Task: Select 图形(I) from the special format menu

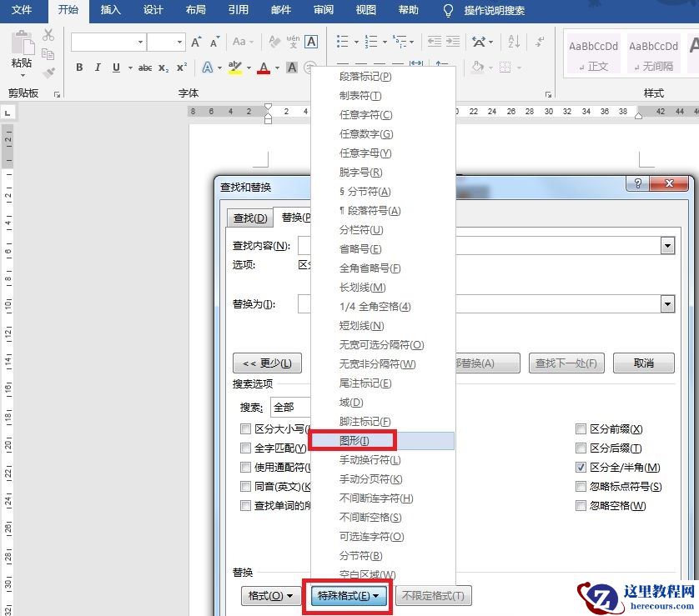Action: 383,440
